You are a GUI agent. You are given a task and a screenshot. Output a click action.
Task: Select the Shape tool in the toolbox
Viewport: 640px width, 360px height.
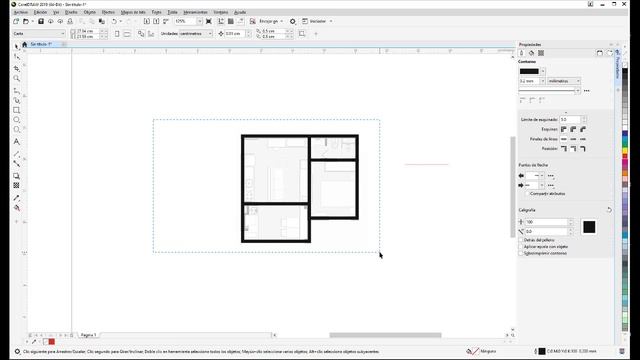16,57
